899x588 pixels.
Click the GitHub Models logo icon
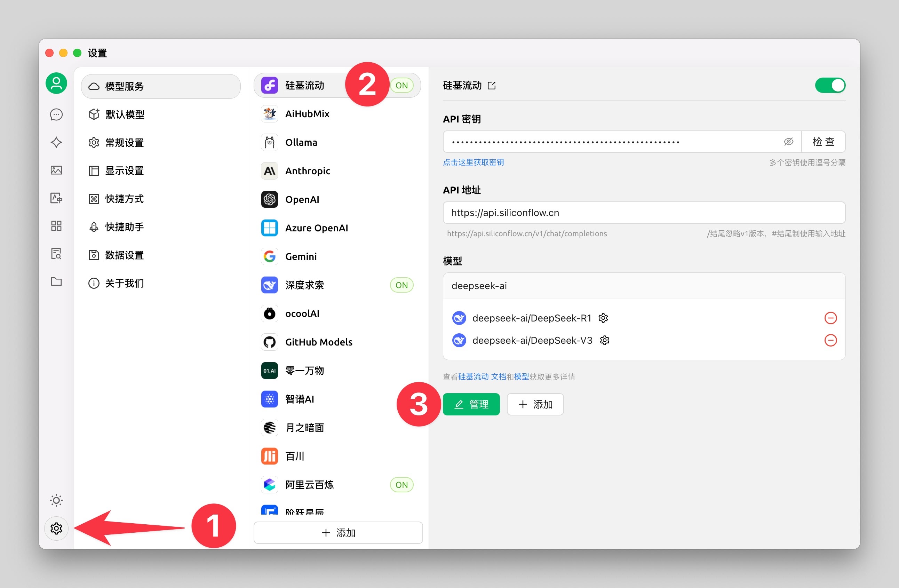269,342
